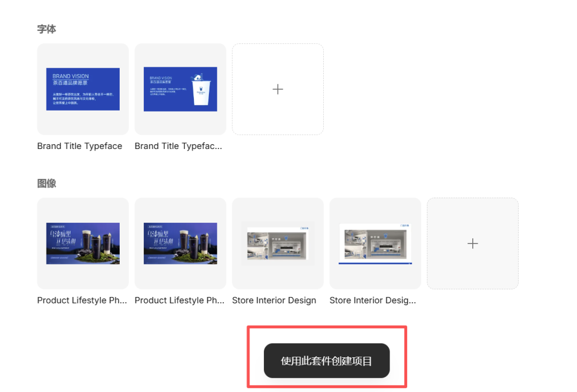Click the plus icon in the 图像 section

pyautogui.click(x=472, y=244)
